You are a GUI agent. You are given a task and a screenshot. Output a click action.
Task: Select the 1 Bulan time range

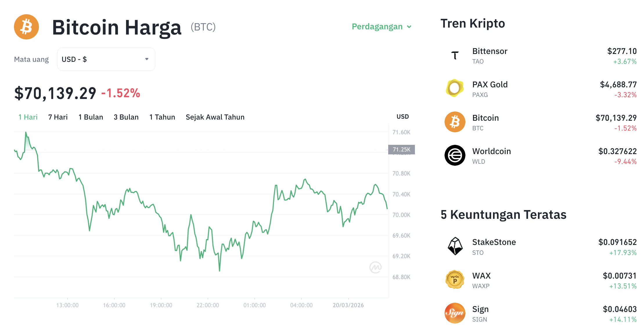point(91,117)
